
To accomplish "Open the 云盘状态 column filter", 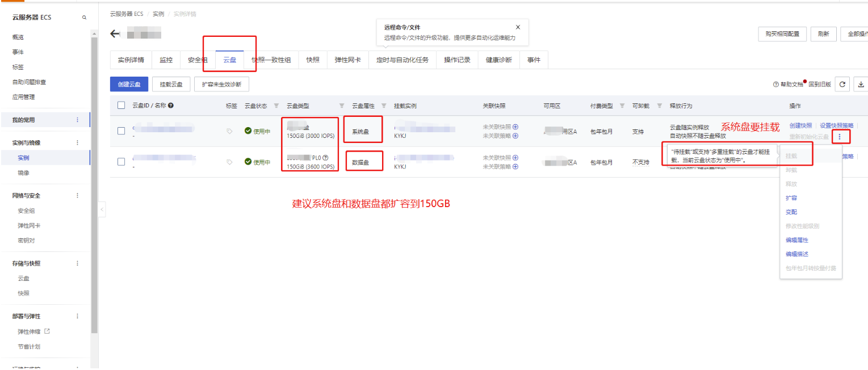I will [x=276, y=106].
